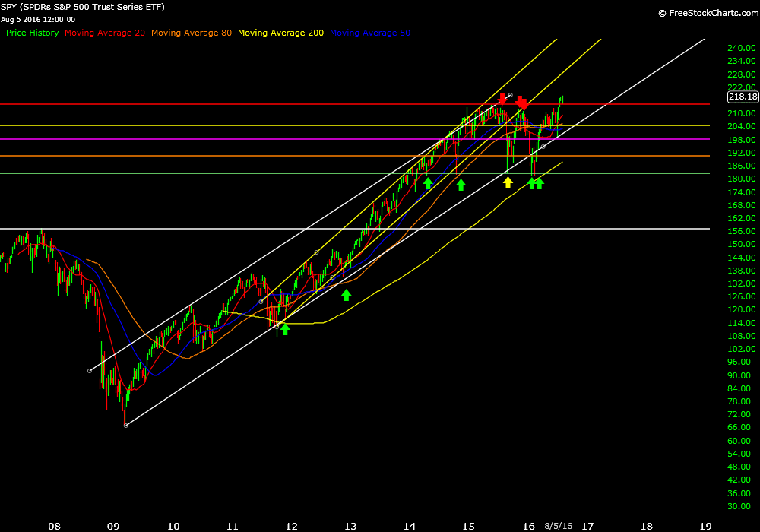Select the trendline anchor circle at late 2008
This screenshot has width=760, height=532.
point(90,370)
